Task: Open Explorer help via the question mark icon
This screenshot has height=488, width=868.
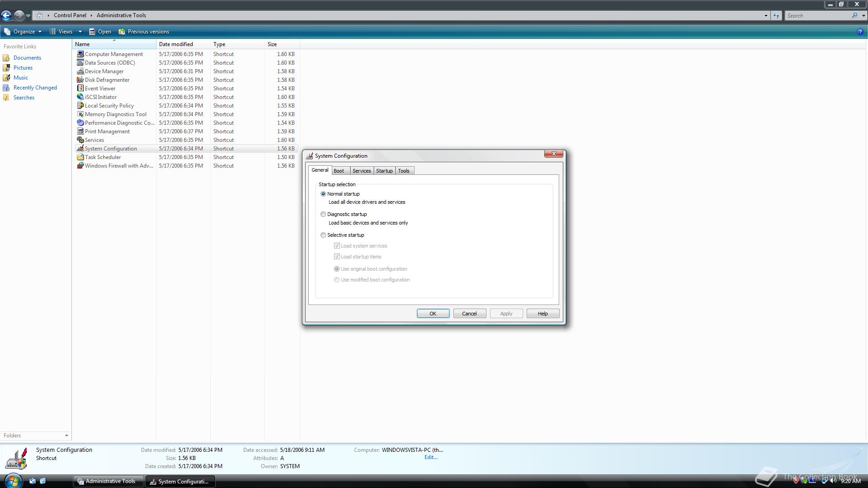Action: pos(860,32)
